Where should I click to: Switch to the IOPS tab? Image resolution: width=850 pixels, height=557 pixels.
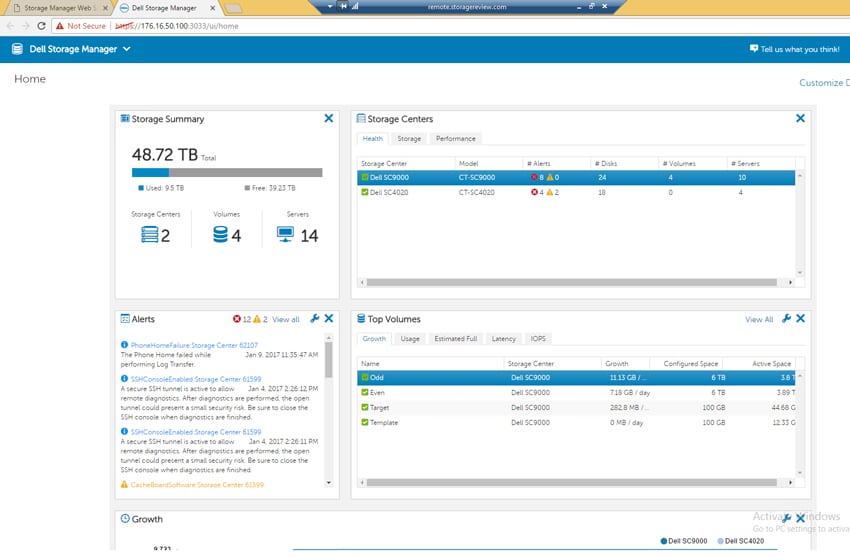[x=538, y=339]
